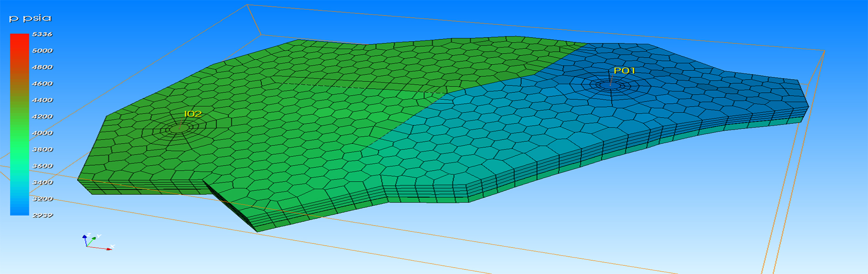The height and width of the screenshot is (274, 868).
Task: Click the blue Z axis arrow
Action: point(85,237)
